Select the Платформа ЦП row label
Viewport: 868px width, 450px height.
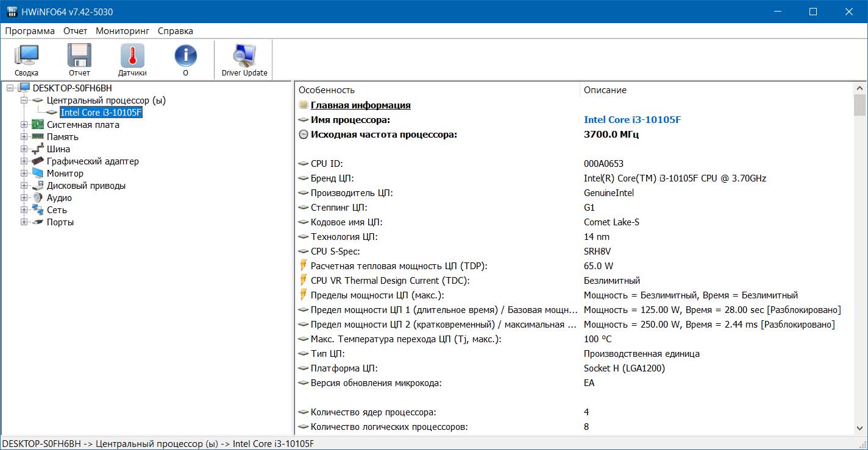click(x=344, y=368)
